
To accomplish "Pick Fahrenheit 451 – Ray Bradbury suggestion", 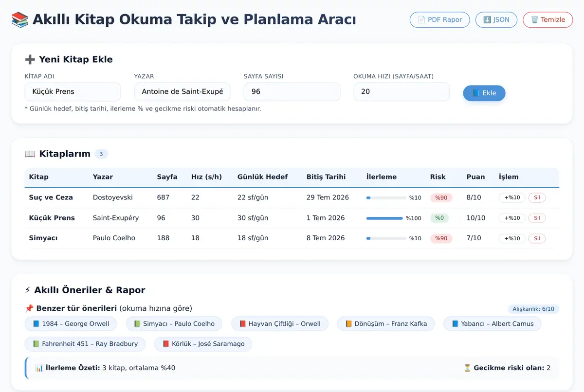I will [85, 344].
